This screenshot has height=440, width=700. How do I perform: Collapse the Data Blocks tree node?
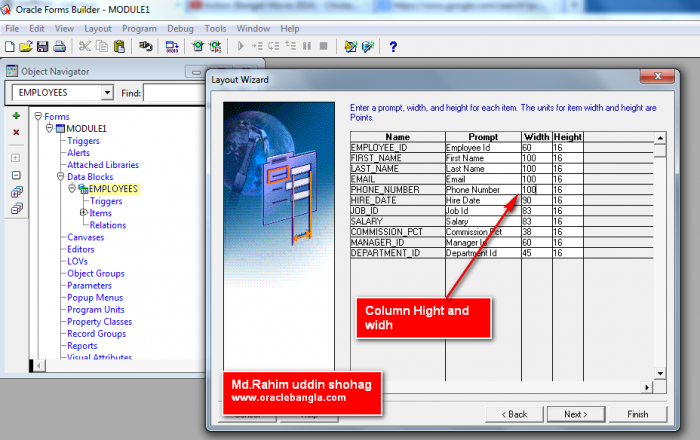click(61, 176)
